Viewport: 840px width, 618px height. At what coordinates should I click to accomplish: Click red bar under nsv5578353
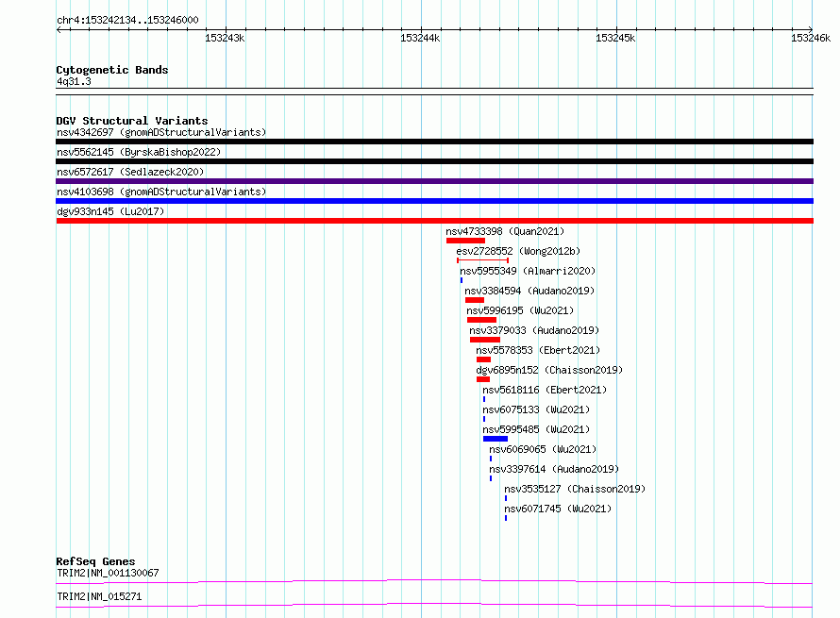pyautogui.click(x=484, y=359)
